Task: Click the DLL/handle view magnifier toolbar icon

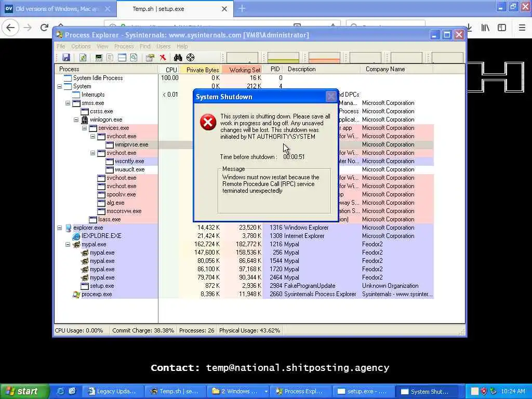Action: point(134,57)
